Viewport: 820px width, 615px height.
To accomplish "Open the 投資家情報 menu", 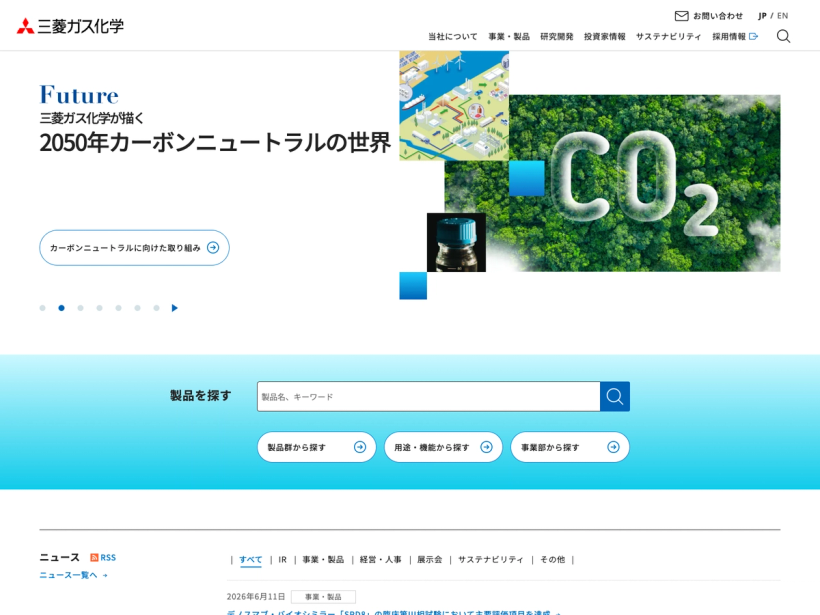I will point(605,37).
